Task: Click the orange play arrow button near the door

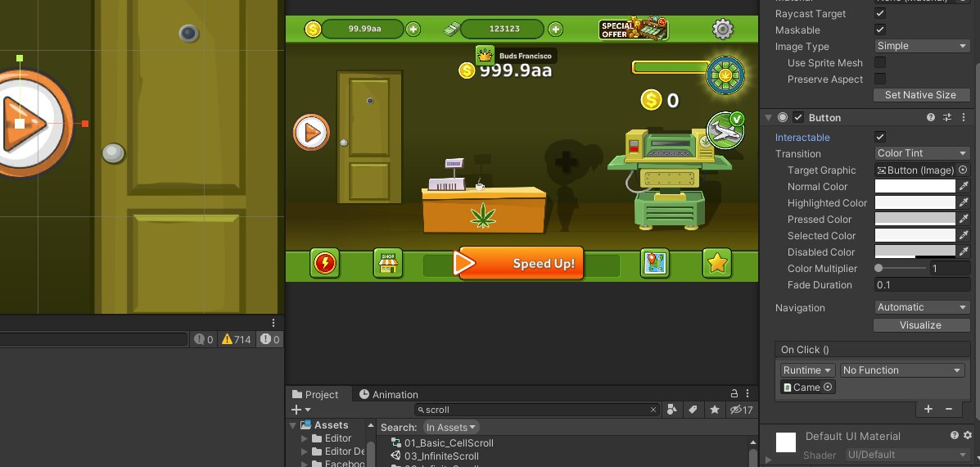Action: [x=311, y=132]
